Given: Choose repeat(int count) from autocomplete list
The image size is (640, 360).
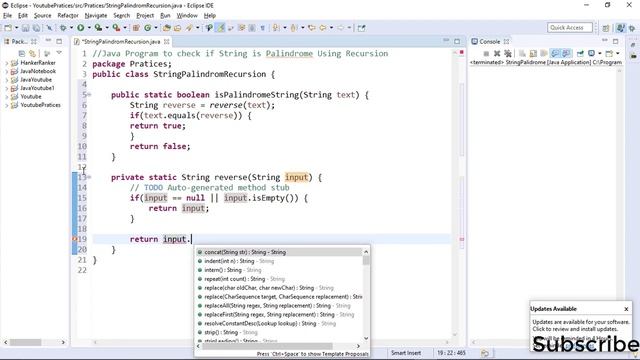Looking at the screenshot, I should [279, 279].
